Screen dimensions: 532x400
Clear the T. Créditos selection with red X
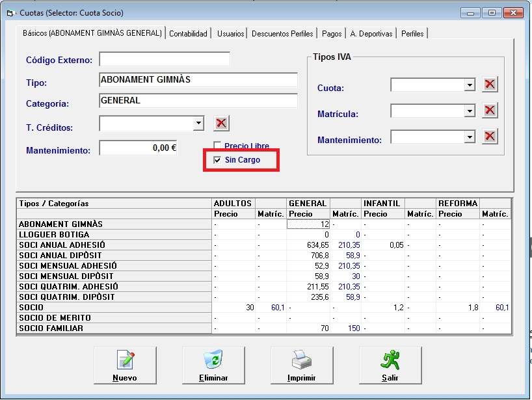coord(221,123)
